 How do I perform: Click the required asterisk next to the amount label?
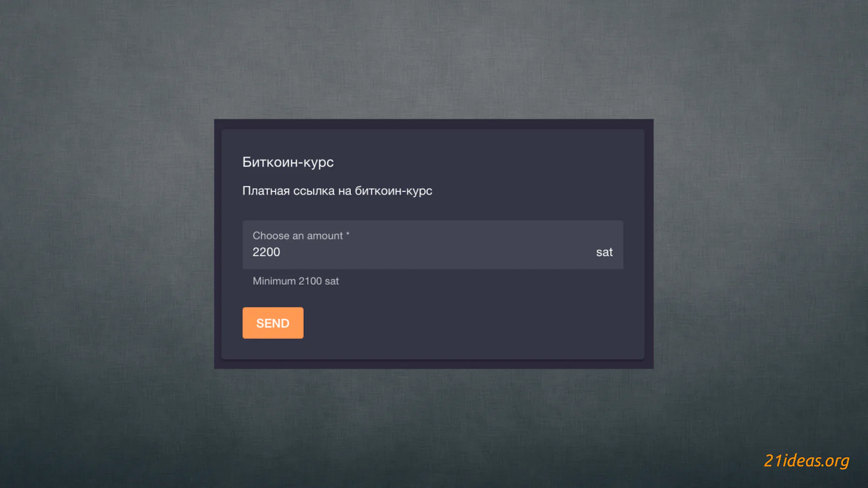tap(348, 234)
